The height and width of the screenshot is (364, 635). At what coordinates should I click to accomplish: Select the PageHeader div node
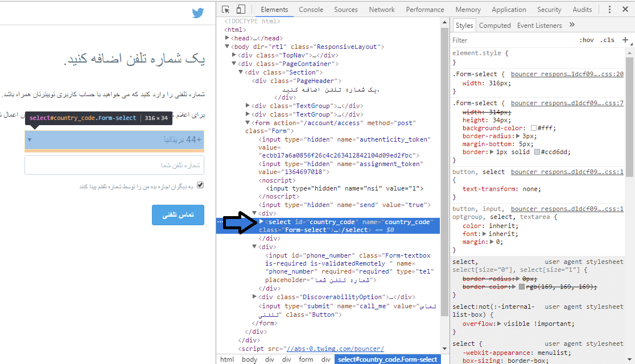[296, 81]
